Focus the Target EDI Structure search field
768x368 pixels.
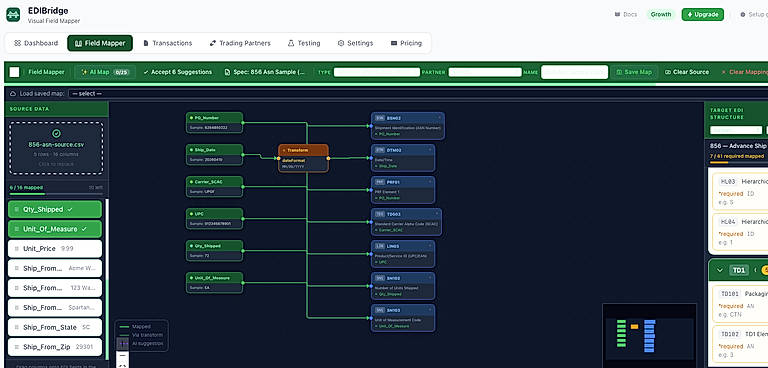736,130
